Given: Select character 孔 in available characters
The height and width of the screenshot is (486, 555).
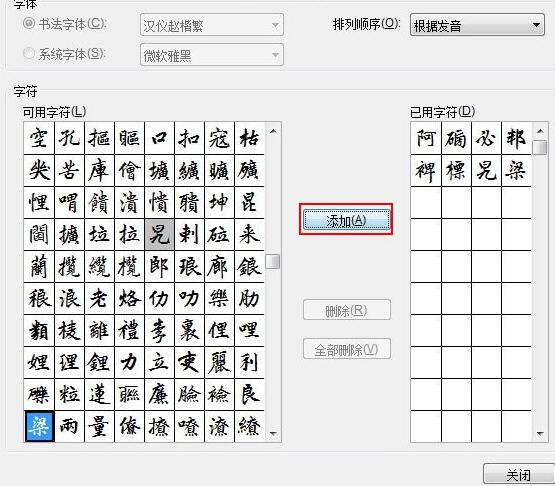Looking at the screenshot, I should pos(69,138).
